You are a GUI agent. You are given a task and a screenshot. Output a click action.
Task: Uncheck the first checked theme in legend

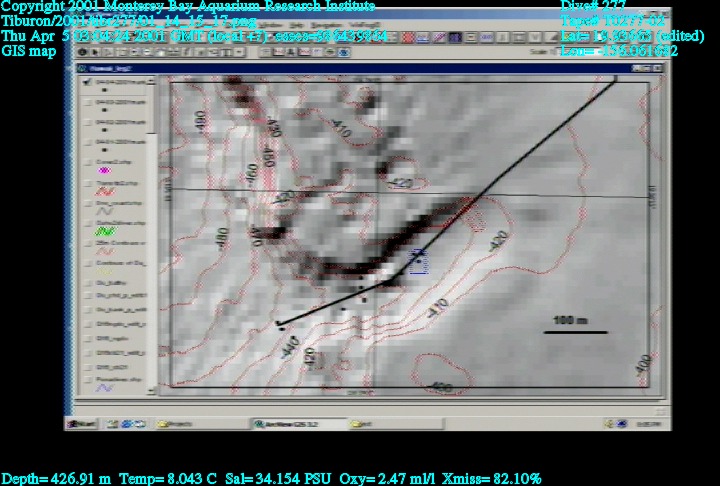88,83
